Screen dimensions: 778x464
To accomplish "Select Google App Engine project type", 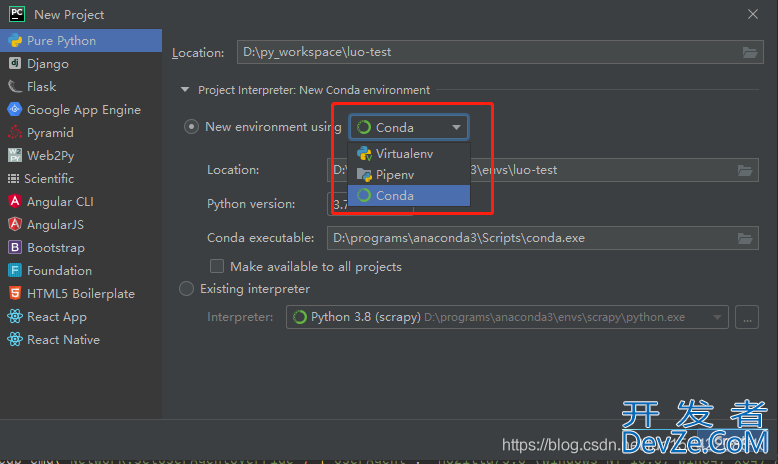I will [81, 109].
